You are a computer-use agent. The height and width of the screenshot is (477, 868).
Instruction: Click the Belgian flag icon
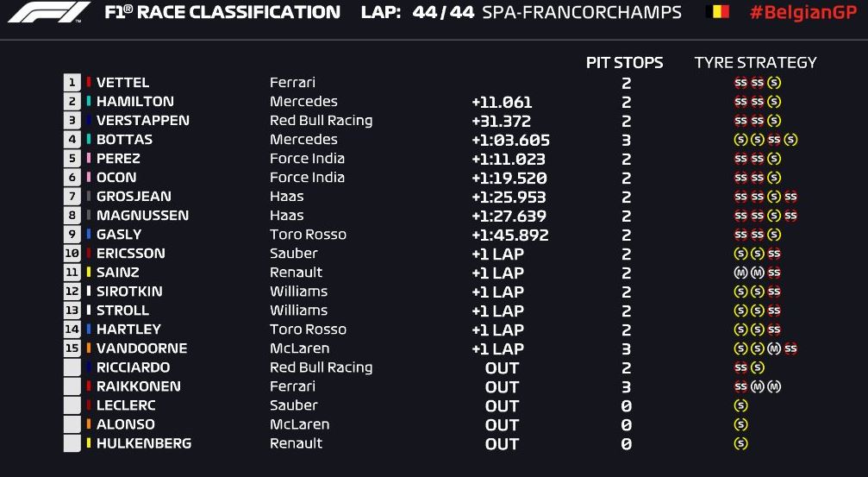pos(717,11)
